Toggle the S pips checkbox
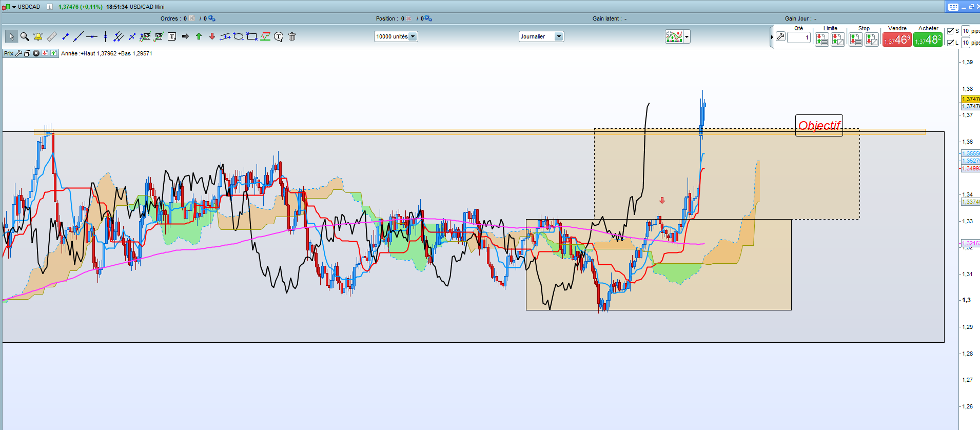The height and width of the screenshot is (430, 980). pyautogui.click(x=950, y=31)
